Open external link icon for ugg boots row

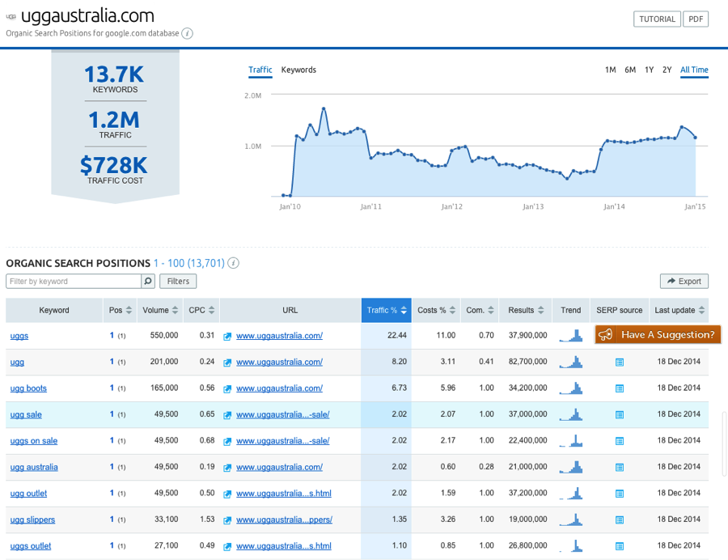coord(227,388)
